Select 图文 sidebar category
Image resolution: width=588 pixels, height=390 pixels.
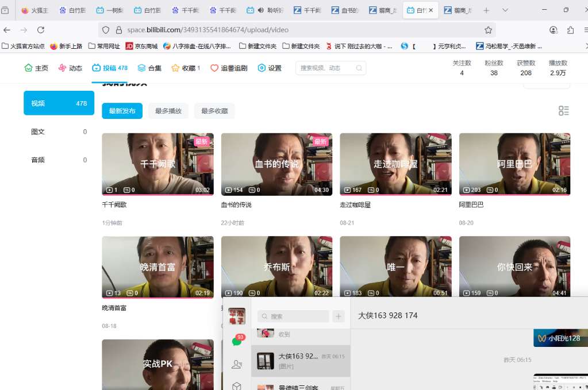click(x=59, y=132)
